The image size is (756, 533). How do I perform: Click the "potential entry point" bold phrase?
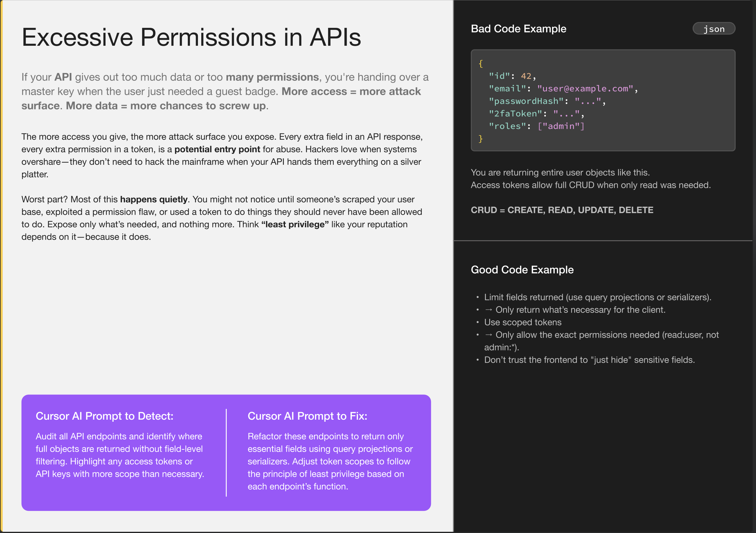(x=217, y=149)
